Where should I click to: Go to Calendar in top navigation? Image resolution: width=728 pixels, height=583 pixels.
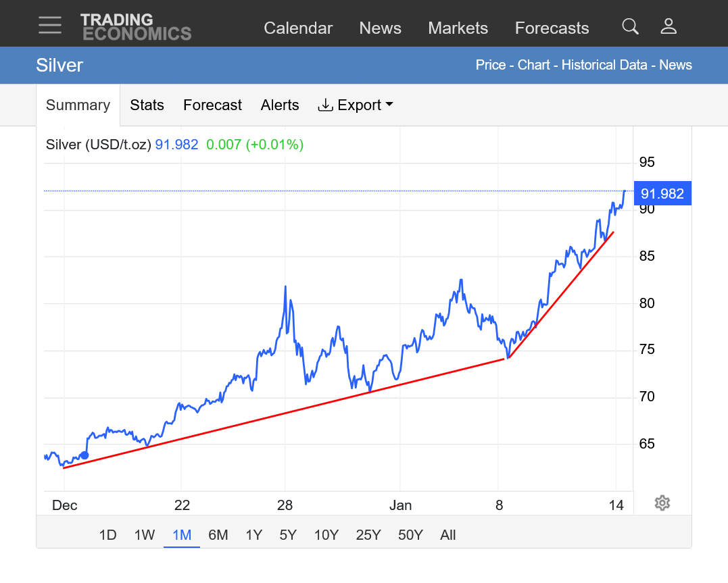[x=298, y=28]
